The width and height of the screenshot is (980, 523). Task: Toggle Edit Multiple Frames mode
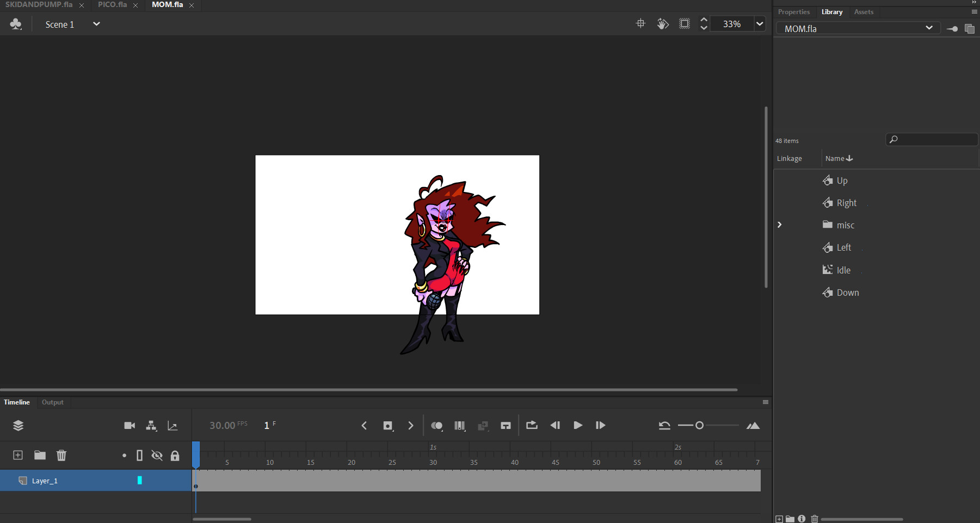(x=483, y=425)
